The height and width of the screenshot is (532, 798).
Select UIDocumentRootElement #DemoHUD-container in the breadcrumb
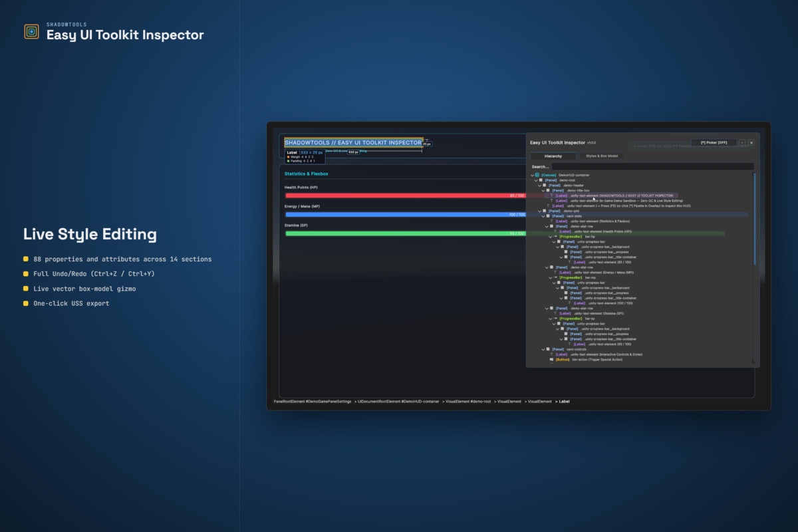click(x=399, y=402)
